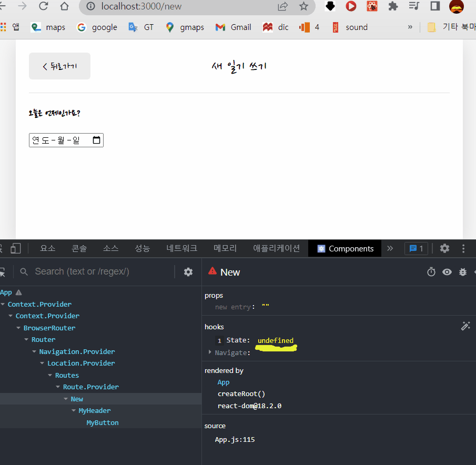The height and width of the screenshot is (465, 476).
Task: Toggle the browser side panel icon
Action: [435, 6]
